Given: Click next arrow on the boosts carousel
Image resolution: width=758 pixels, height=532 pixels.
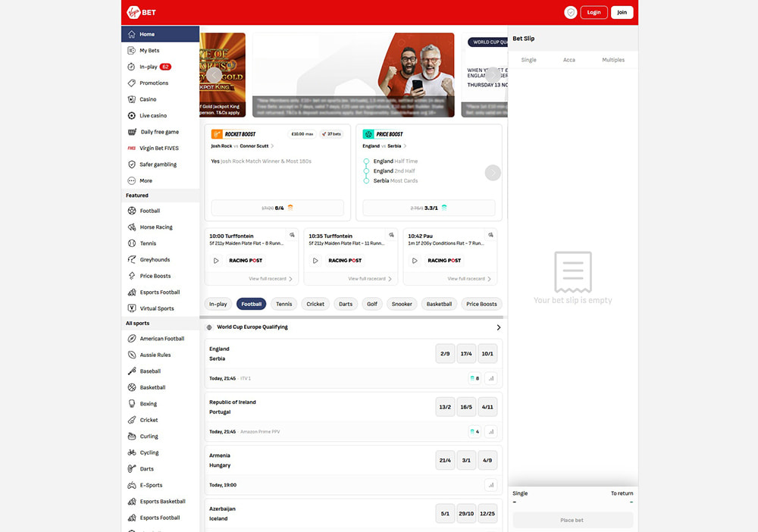Looking at the screenshot, I should [x=493, y=173].
